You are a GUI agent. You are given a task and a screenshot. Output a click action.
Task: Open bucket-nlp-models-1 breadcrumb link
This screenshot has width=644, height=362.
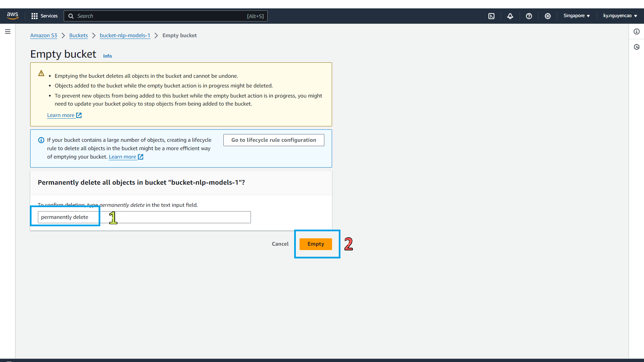click(125, 36)
